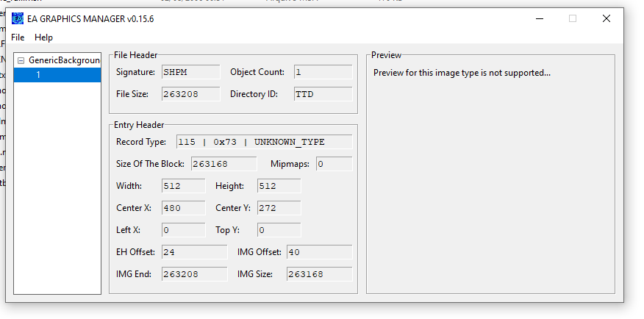This screenshot has height=319, width=644.
Task: Click the IMG Size field
Action: 320,274
